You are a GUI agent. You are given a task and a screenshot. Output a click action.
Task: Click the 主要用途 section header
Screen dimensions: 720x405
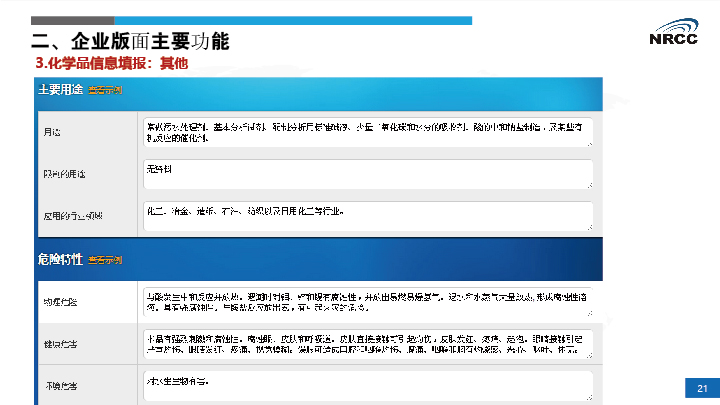[x=60, y=91]
